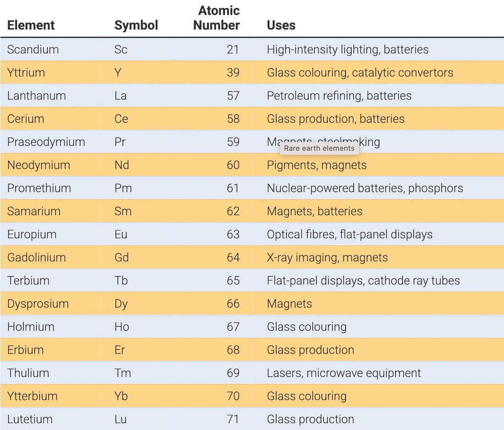Select the Scandium element name cell
The image size is (504, 430).
(x=33, y=50)
